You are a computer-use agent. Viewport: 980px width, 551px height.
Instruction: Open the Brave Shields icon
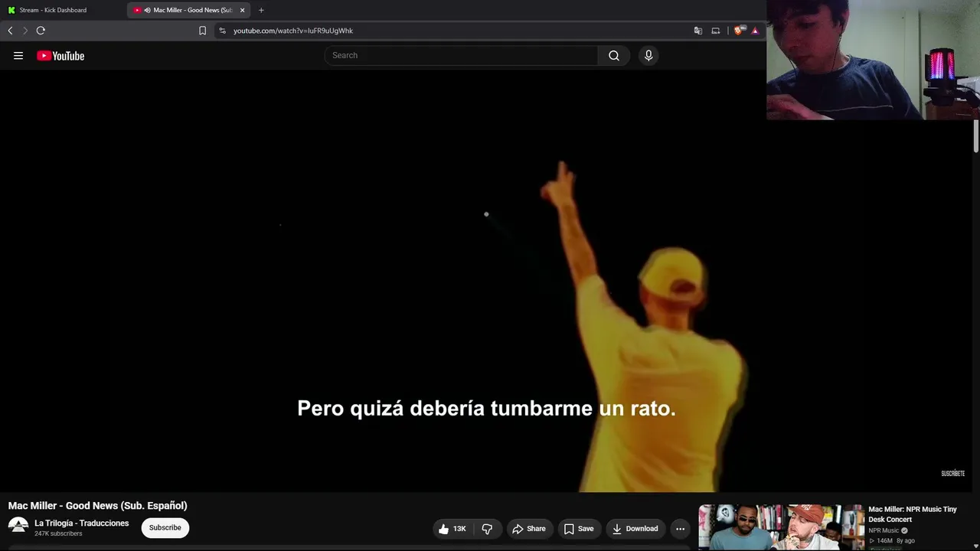(739, 31)
